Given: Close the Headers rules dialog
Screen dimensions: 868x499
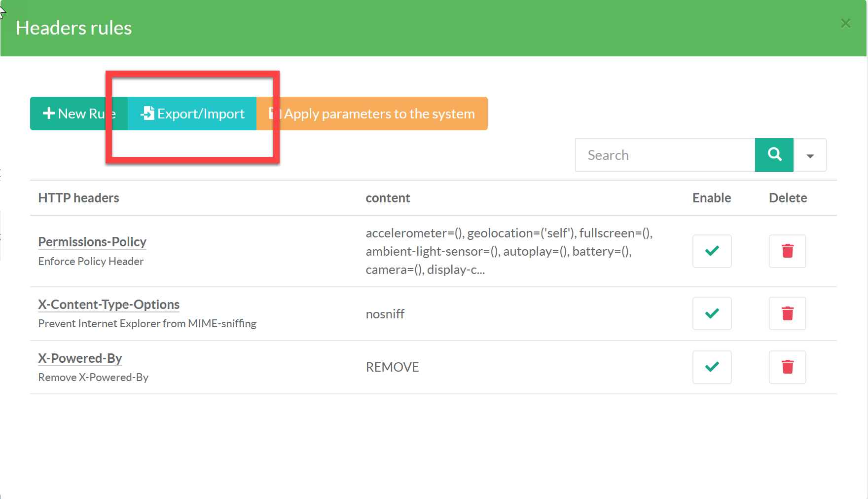Looking at the screenshot, I should click(x=845, y=24).
